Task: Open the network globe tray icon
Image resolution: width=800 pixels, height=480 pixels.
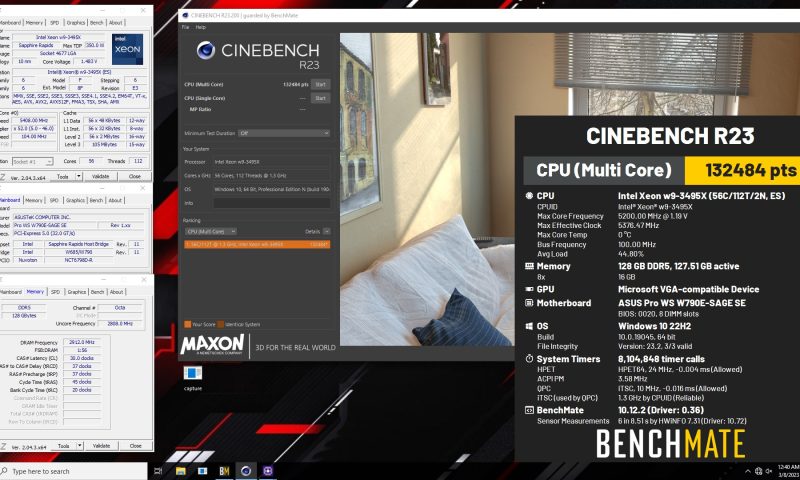Action: (x=758, y=471)
